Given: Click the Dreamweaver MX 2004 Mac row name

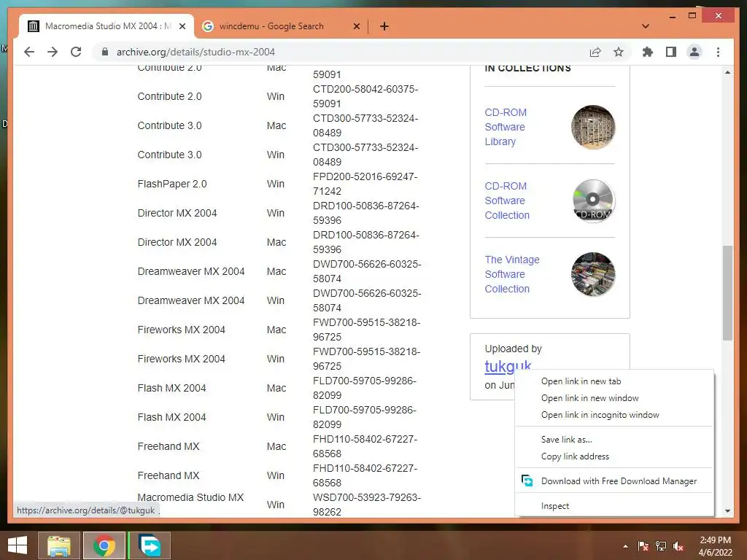Looking at the screenshot, I should pos(190,271).
